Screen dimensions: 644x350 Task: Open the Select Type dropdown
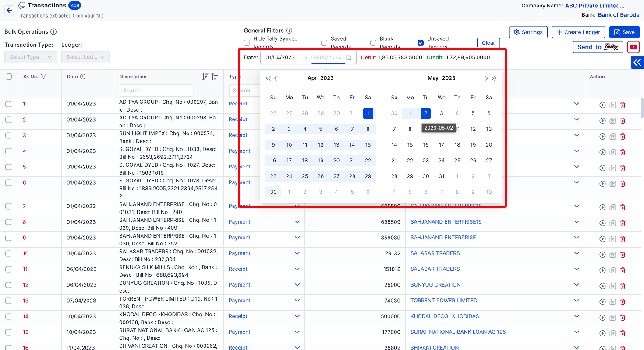pos(31,57)
